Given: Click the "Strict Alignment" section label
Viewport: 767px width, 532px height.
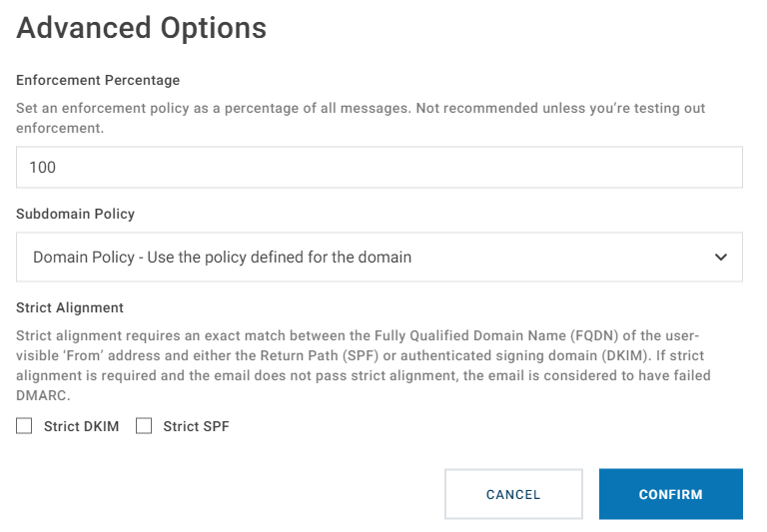Looking at the screenshot, I should point(70,308).
